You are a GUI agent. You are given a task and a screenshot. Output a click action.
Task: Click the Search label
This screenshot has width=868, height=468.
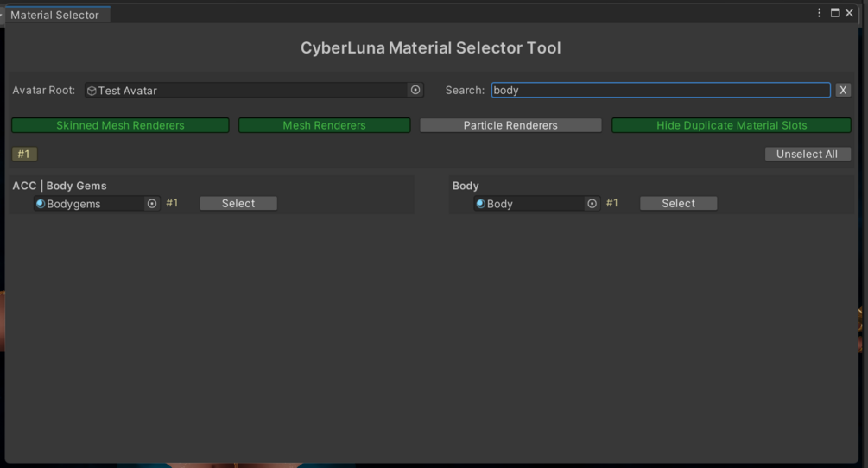[x=465, y=90]
